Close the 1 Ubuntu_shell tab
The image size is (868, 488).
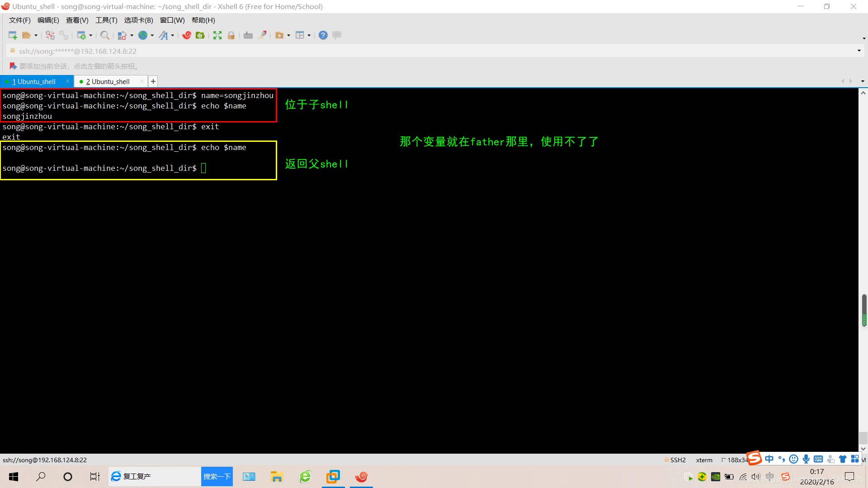67,81
